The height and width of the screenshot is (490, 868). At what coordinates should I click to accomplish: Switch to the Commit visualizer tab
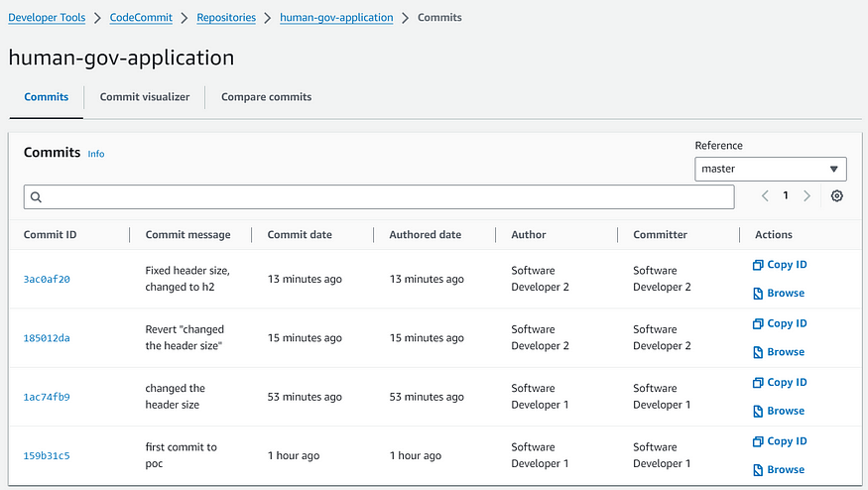tap(145, 97)
